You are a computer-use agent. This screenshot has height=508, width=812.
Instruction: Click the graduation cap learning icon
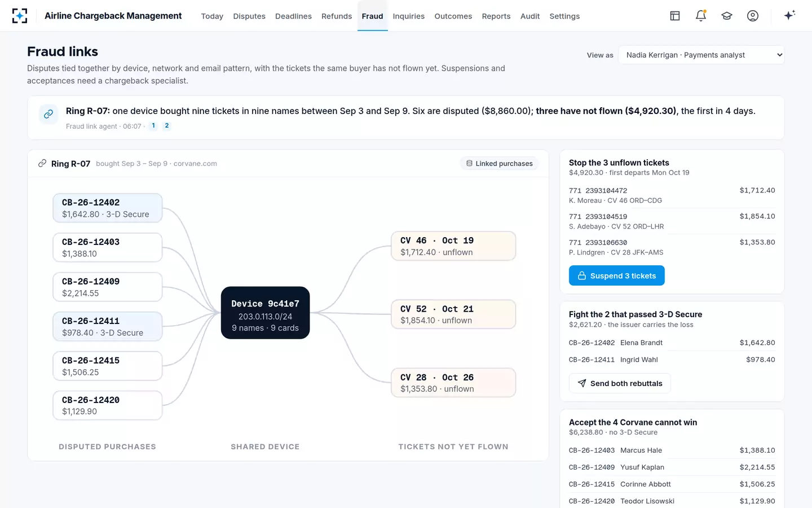727,16
